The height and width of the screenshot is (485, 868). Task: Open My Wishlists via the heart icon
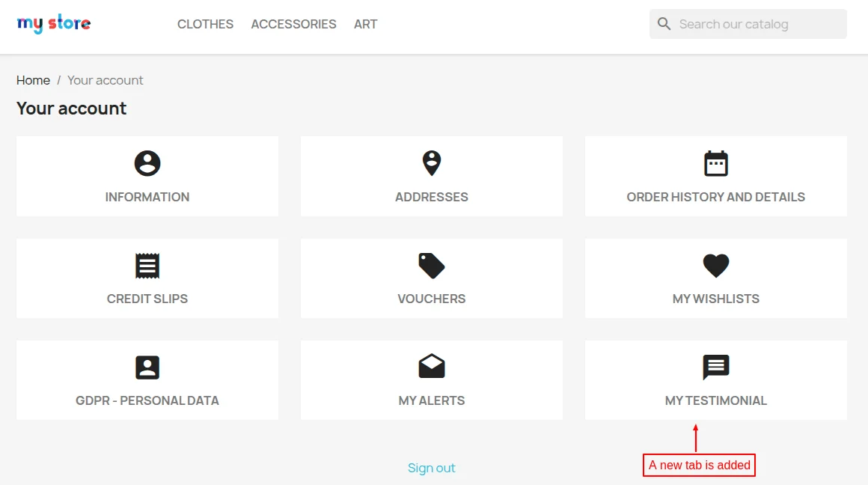715,265
